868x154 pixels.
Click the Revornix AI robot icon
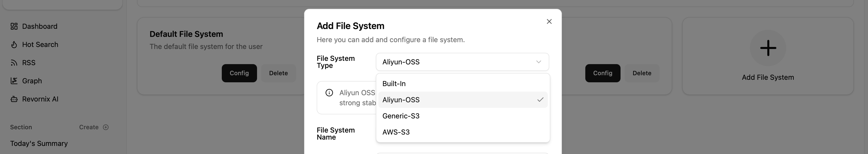14,99
